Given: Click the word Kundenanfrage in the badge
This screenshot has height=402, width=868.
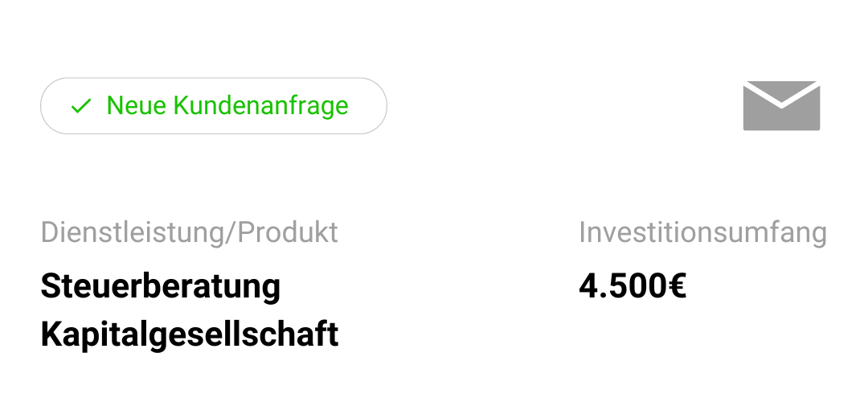Looking at the screenshot, I should (x=261, y=106).
